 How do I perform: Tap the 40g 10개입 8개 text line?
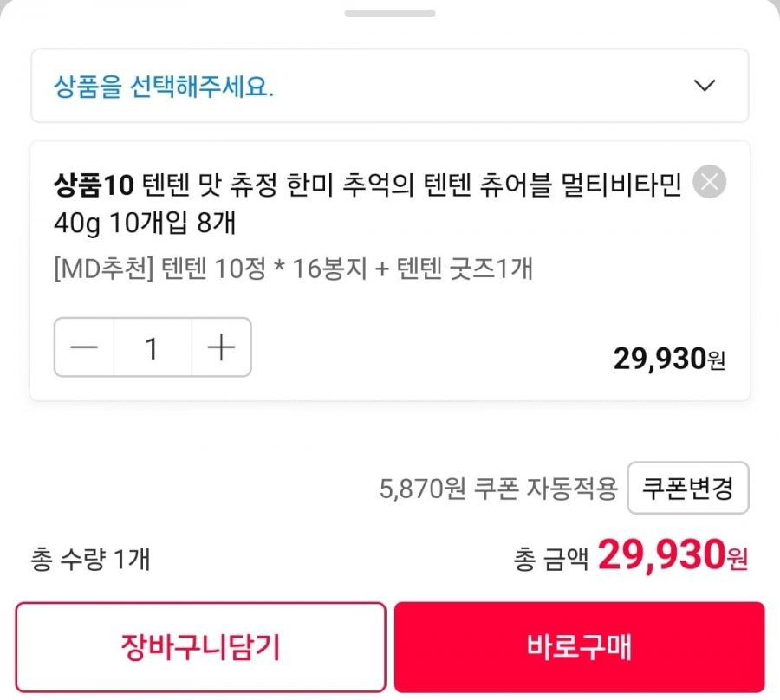click(x=145, y=224)
